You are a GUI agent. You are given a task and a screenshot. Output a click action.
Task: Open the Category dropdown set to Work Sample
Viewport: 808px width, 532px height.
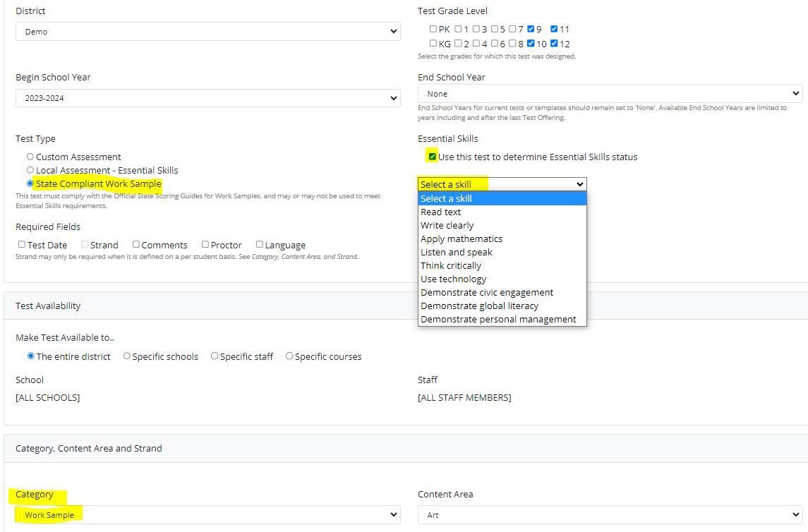point(207,515)
